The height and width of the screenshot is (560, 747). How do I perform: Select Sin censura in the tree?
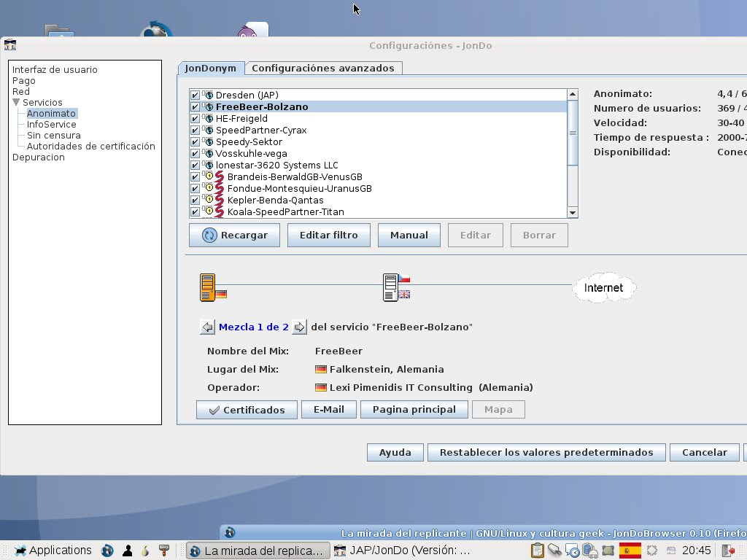tap(54, 135)
